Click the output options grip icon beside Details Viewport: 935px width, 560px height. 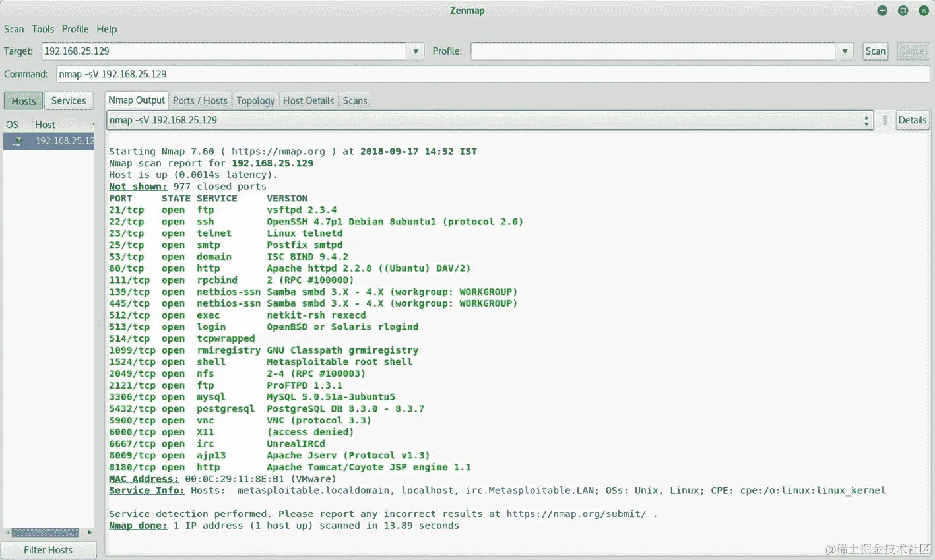click(x=885, y=120)
